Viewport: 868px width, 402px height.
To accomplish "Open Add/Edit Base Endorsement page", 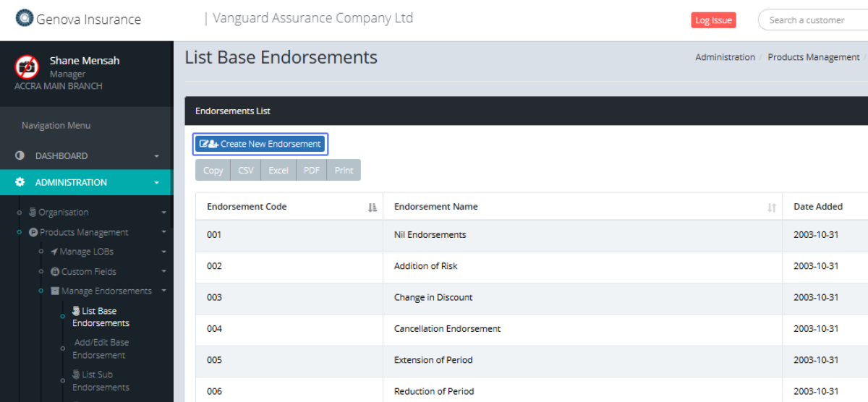I will click(101, 348).
